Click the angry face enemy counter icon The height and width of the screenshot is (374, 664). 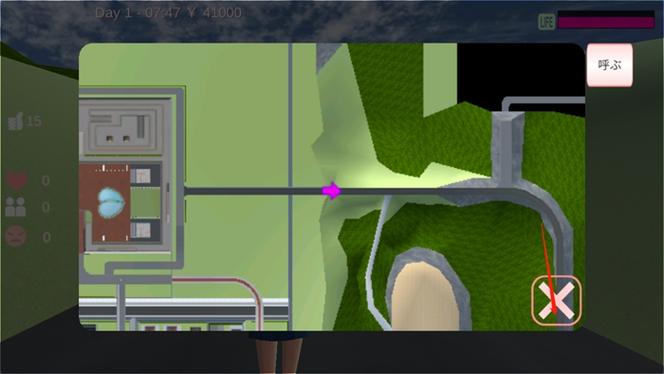point(16,236)
